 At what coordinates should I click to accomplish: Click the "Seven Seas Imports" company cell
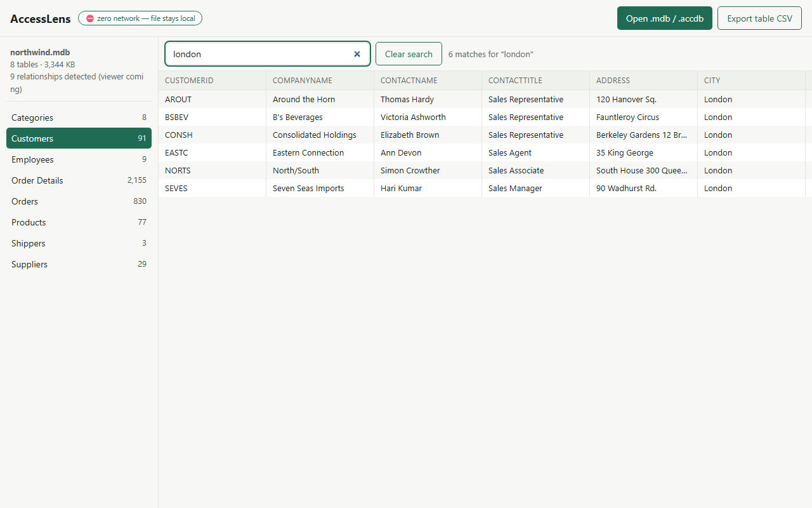pyautogui.click(x=320, y=188)
